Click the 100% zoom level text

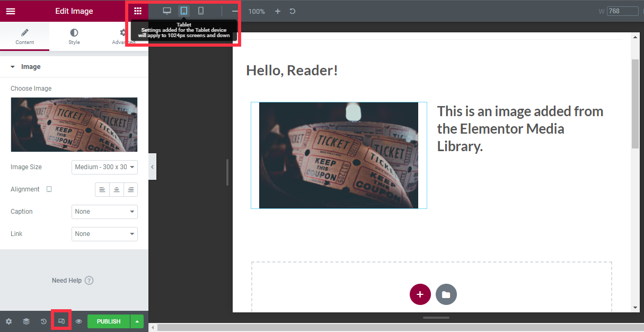(257, 11)
